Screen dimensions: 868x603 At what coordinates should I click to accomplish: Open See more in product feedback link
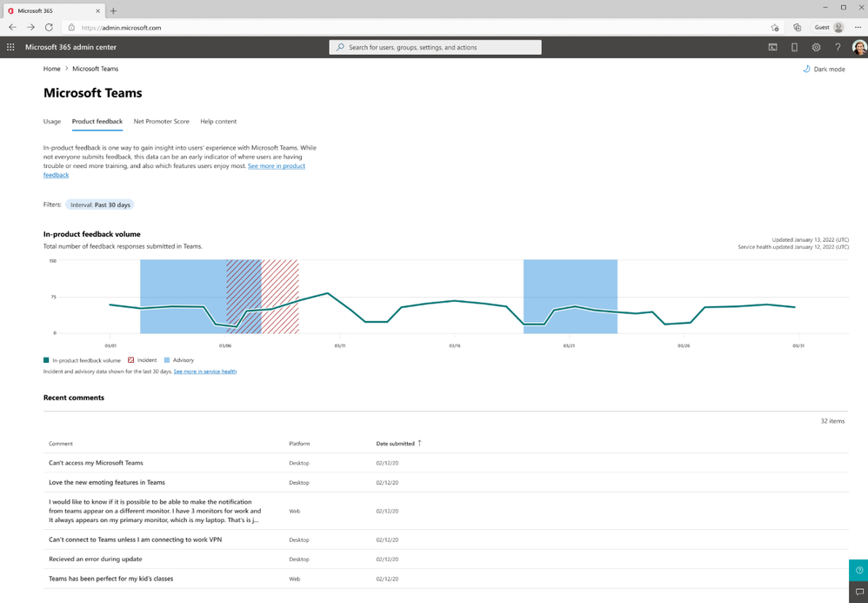277,166
